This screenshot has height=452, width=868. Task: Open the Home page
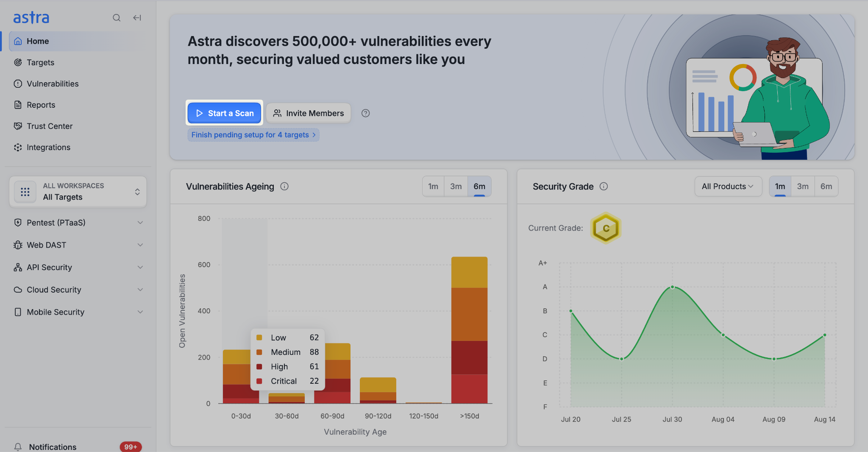click(x=78, y=41)
